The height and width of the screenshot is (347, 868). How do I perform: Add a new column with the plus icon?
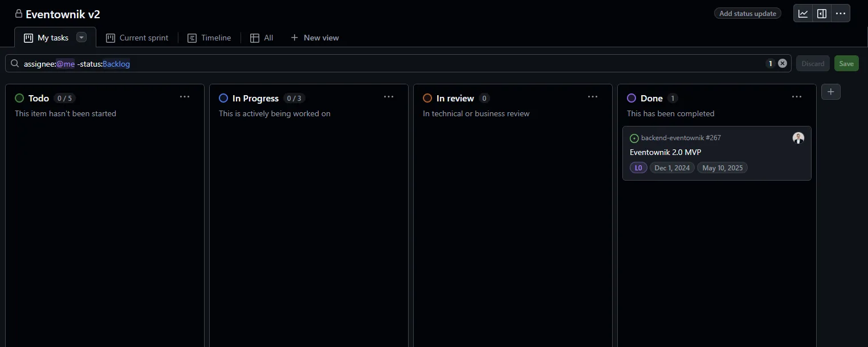[x=831, y=92]
